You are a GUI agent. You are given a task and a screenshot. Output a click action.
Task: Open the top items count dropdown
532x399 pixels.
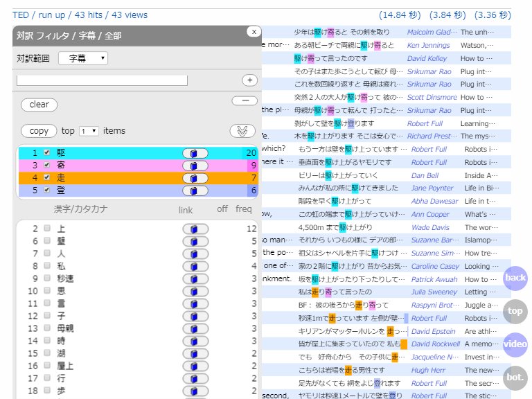click(89, 131)
